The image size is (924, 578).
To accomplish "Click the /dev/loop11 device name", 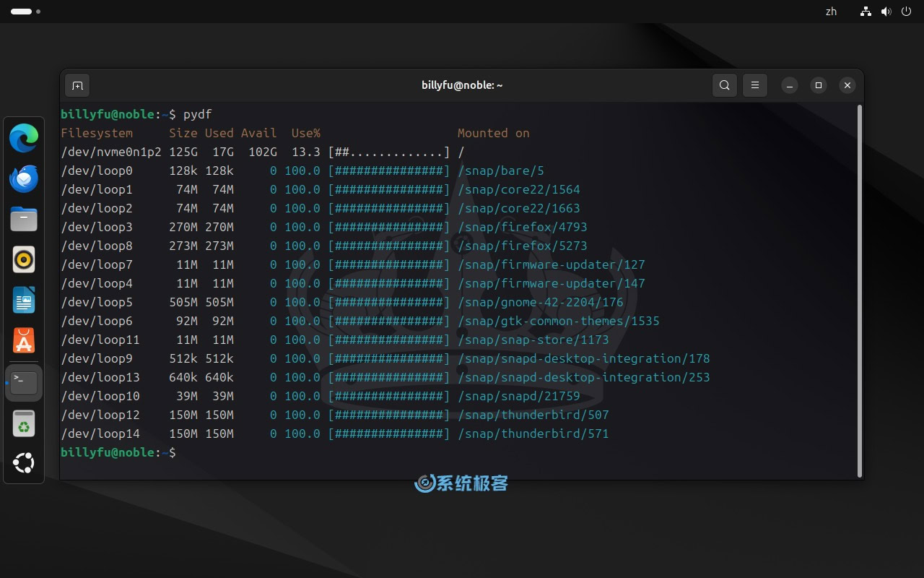I will pos(100,340).
